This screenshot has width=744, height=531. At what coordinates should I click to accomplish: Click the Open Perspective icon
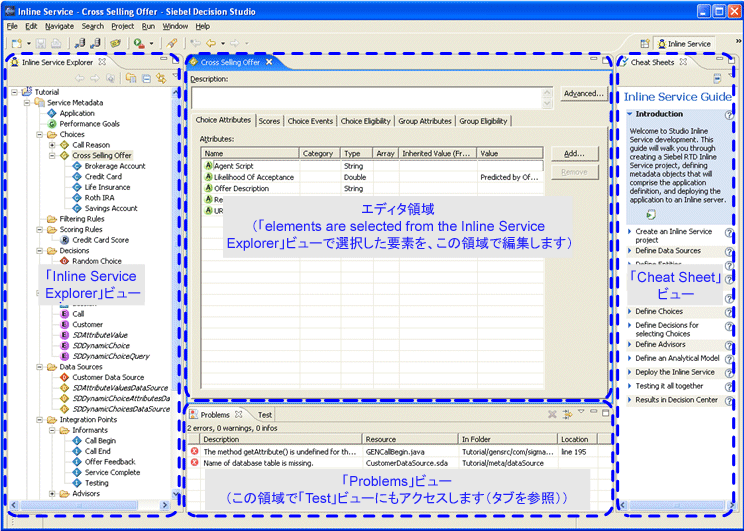pos(644,44)
